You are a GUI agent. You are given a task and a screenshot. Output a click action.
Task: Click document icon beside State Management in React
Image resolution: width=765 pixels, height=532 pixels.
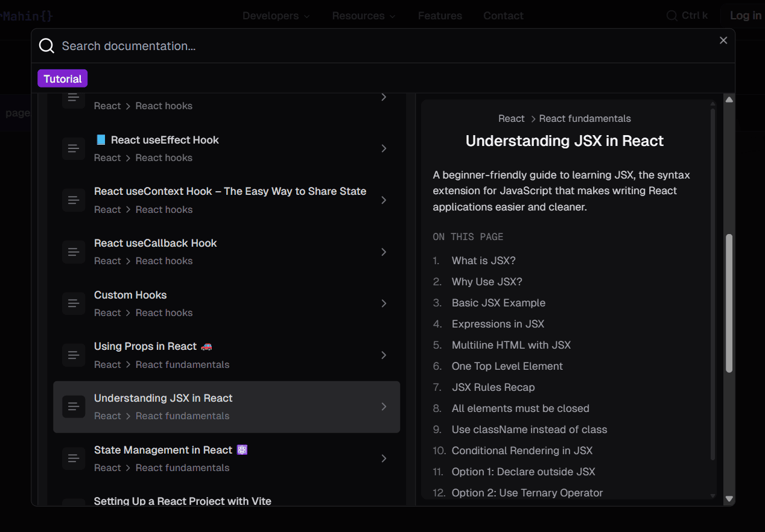click(74, 458)
